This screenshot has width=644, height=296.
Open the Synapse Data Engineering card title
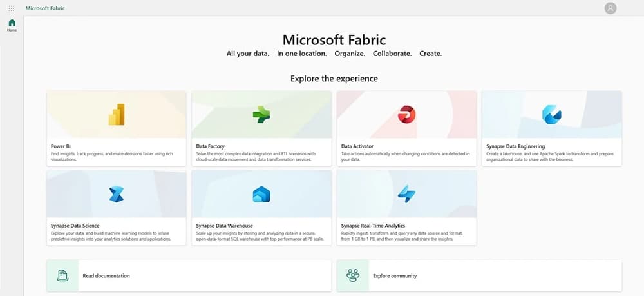click(x=515, y=146)
